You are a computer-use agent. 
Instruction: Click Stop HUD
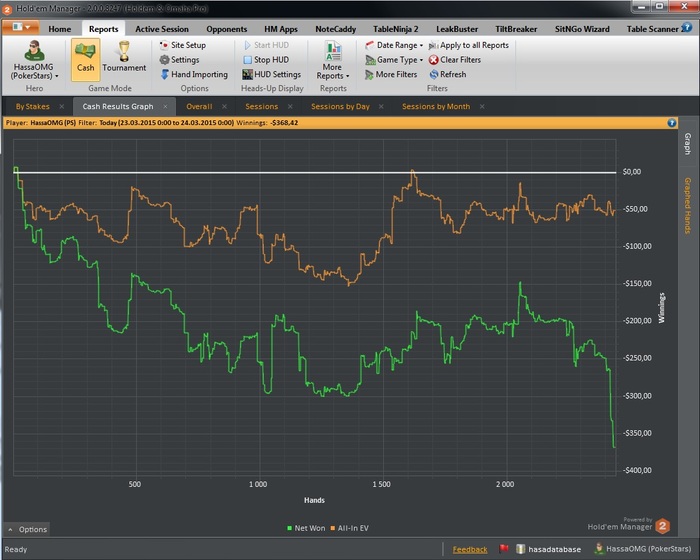(x=266, y=60)
